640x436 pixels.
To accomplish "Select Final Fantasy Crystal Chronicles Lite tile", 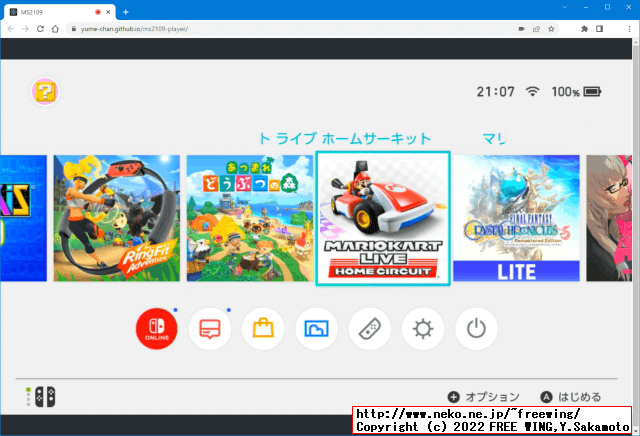I will (x=516, y=218).
